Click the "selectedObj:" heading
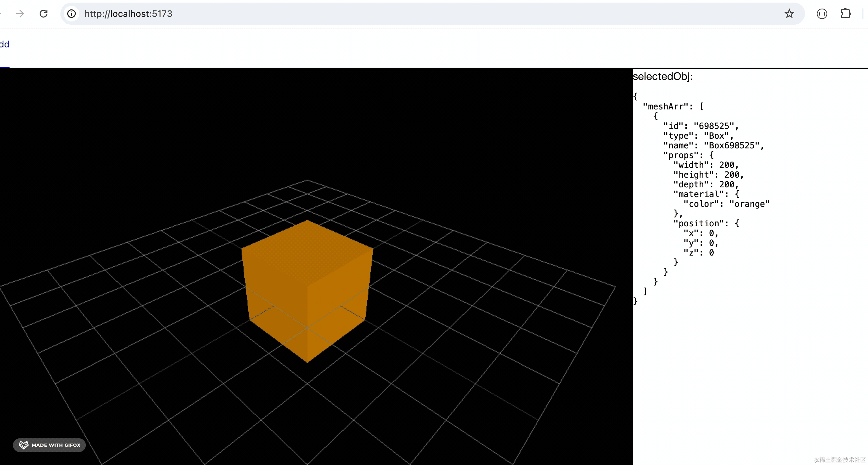 point(662,76)
